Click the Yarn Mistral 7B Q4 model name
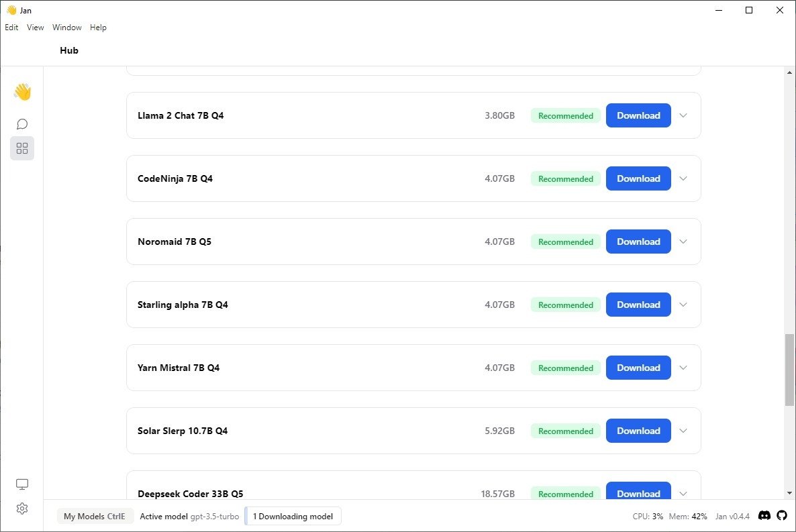The height and width of the screenshot is (532, 796). pyautogui.click(x=179, y=368)
